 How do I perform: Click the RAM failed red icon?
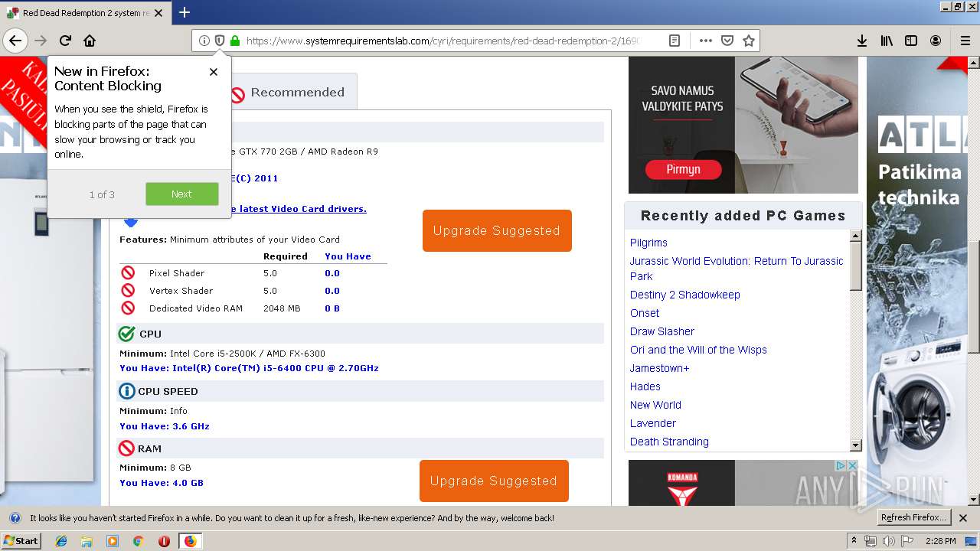click(126, 448)
